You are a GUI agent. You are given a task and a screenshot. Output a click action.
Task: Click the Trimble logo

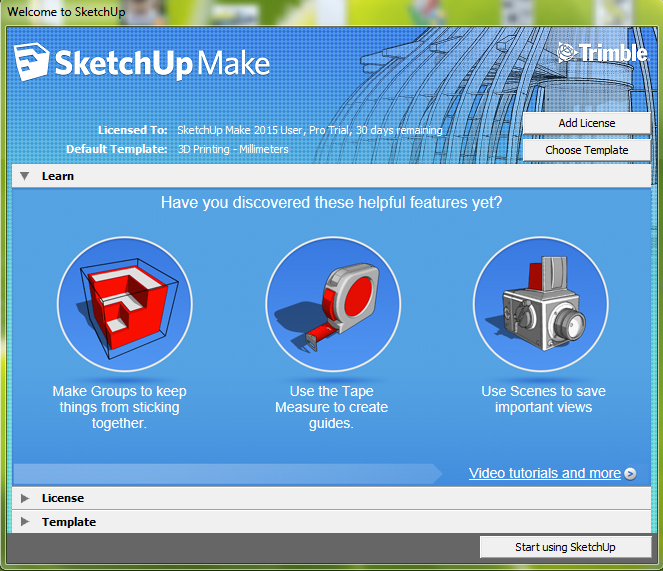pos(602,53)
